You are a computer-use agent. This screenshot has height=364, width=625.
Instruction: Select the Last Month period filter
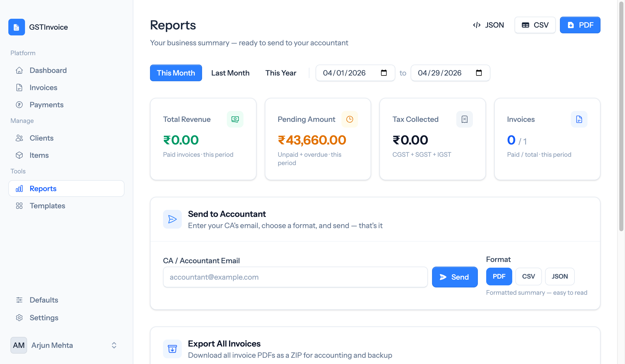[x=230, y=73]
